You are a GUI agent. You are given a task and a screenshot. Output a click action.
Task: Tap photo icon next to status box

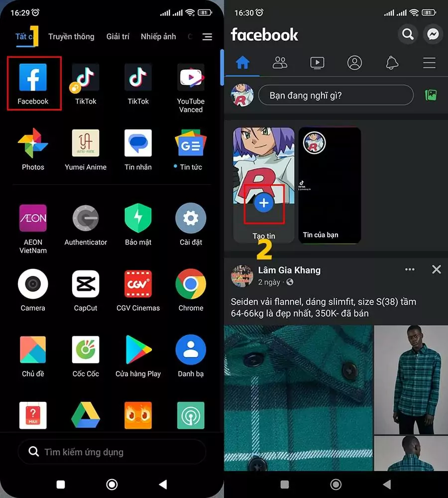431,95
